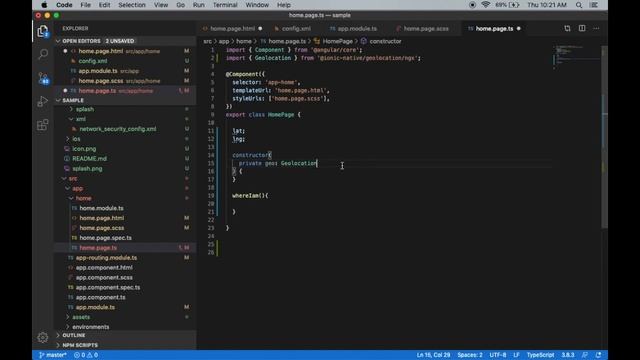The width and height of the screenshot is (640, 360).
Task: Switch to the home.page.html tab
Action: point(232,29)
